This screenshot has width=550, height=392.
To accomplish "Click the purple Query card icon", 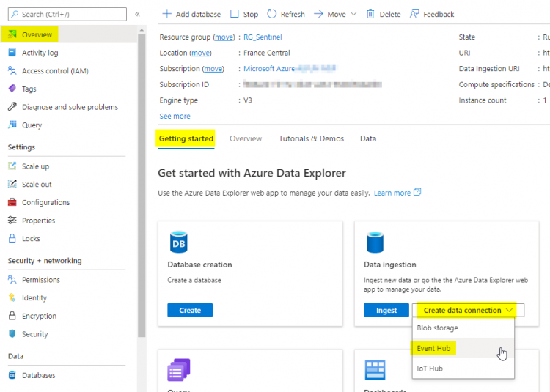I will [179, 369].
